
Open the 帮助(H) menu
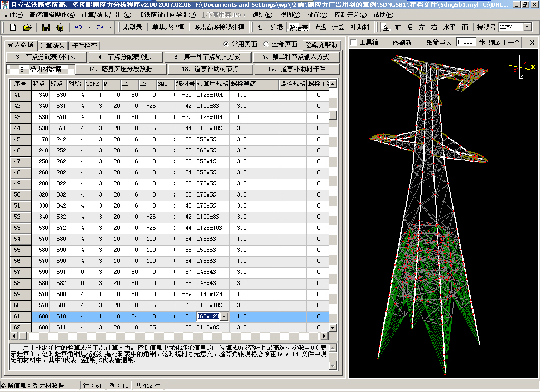click(383, 15)
